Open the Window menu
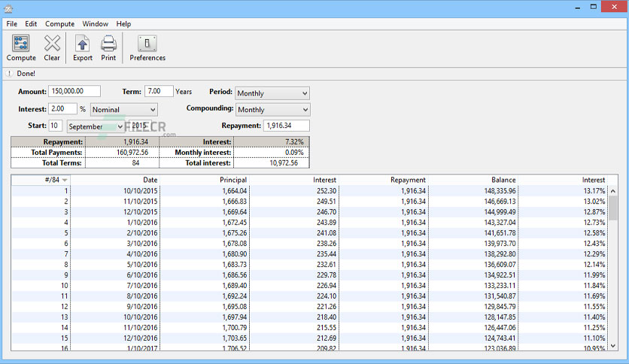Image resolution: width=629 pixels, height=364 pixels. coord(96,23)
